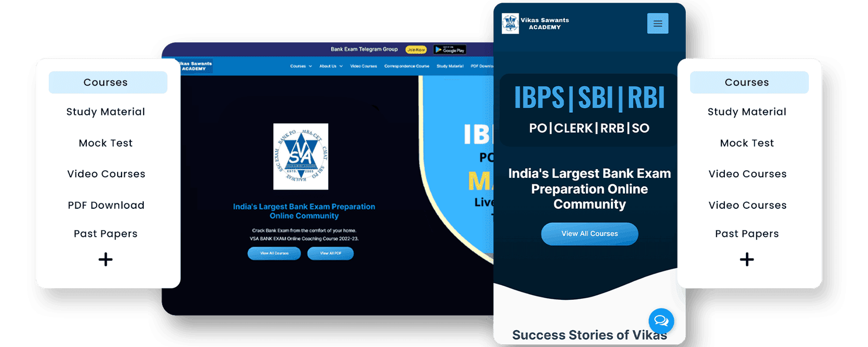Select Courses on the left menu card
Image resolution: width=868 pixels, height=347 pixels.
(x=108, y=82)
